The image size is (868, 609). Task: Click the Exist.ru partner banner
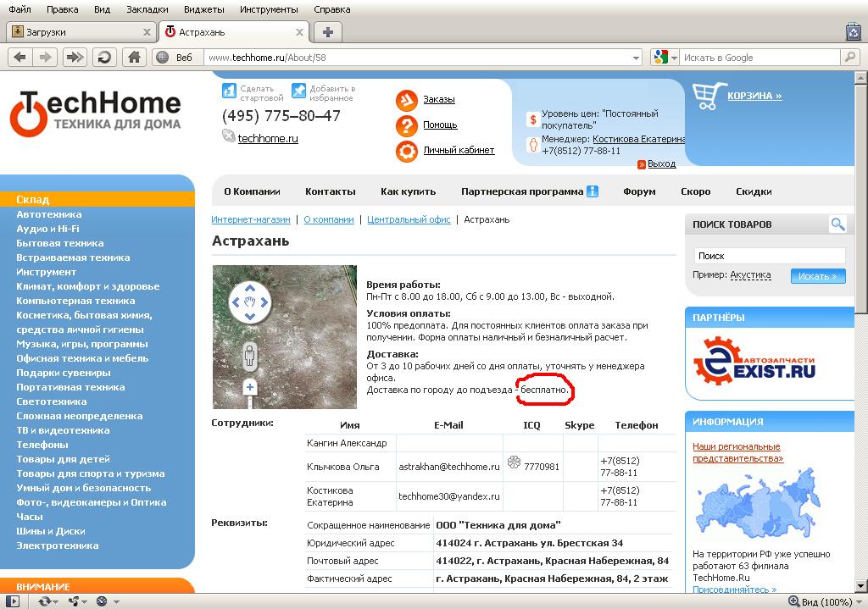click(x=754, y=361)
